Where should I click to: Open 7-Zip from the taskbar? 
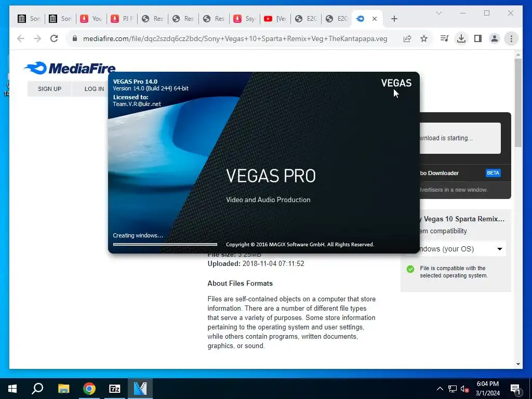(x=115, y=389)
